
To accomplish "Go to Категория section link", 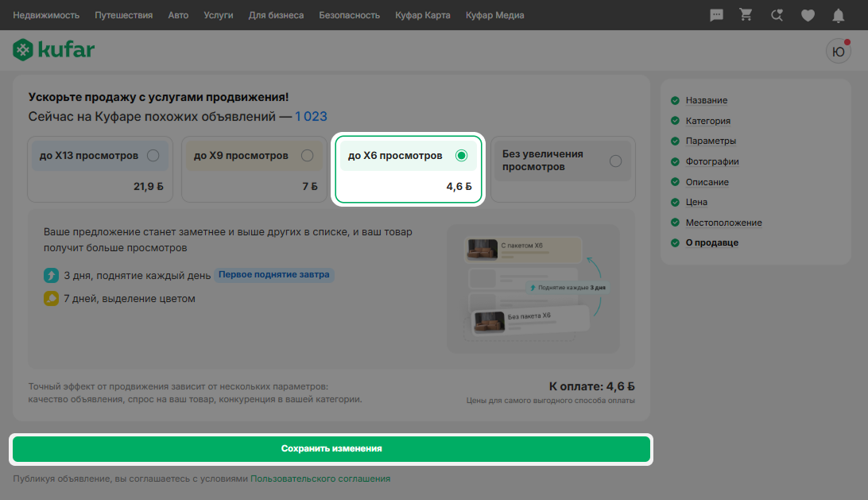I will 708,121.
